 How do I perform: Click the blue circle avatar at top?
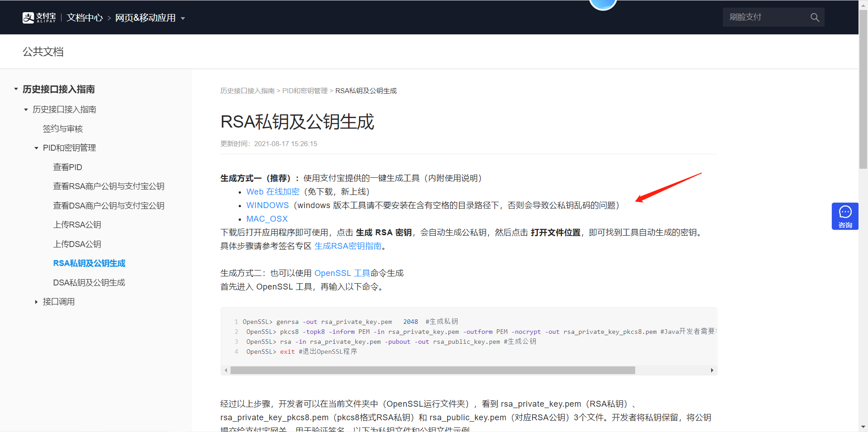[603, 4]
